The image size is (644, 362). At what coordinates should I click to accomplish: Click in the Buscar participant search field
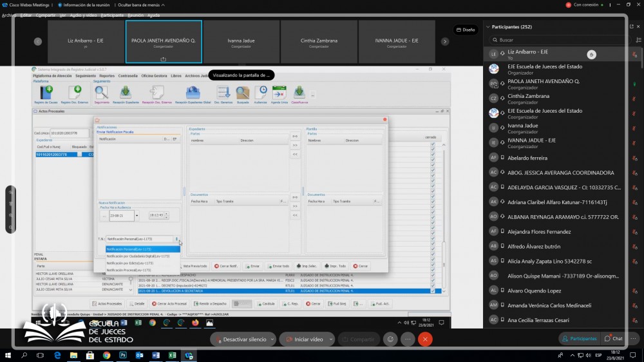tap(561, 40)
